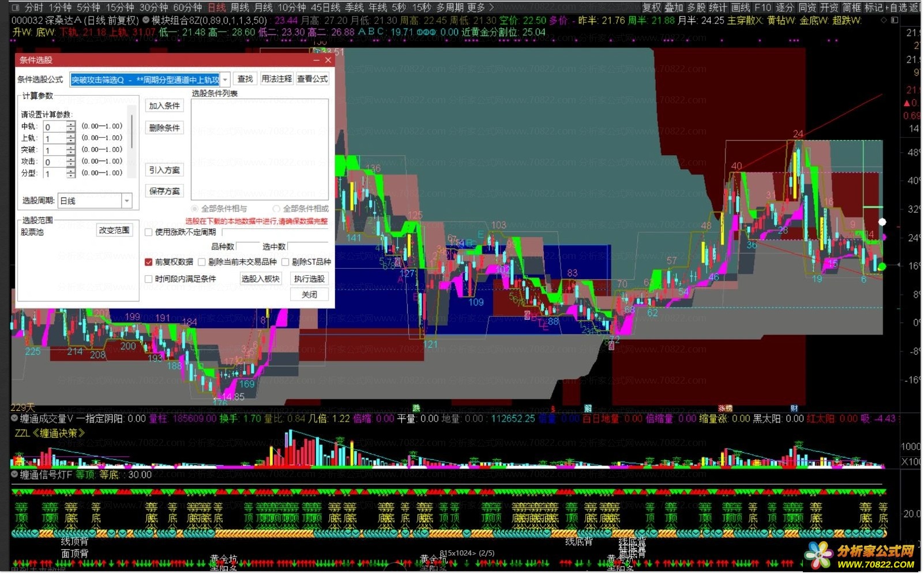Click the diamond icon at chart top-right
The width and height of the screenshot is (924, 574).
(884, 20)
